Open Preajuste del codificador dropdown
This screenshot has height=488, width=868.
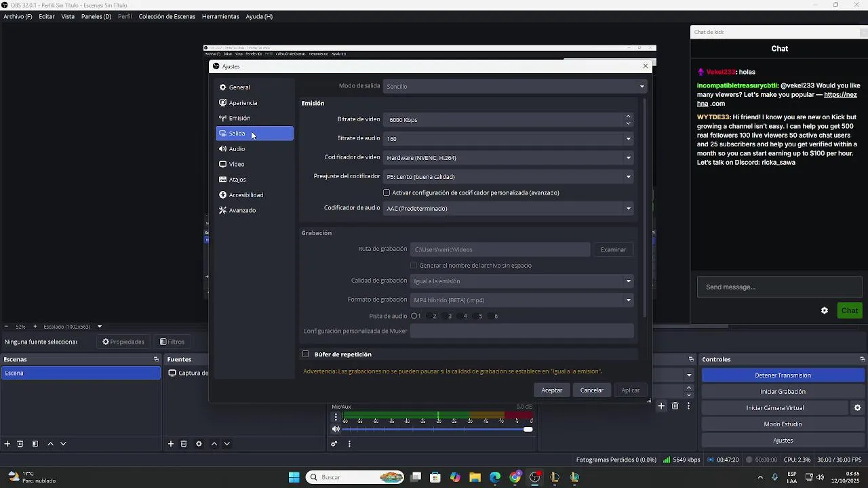click(509, 176)
